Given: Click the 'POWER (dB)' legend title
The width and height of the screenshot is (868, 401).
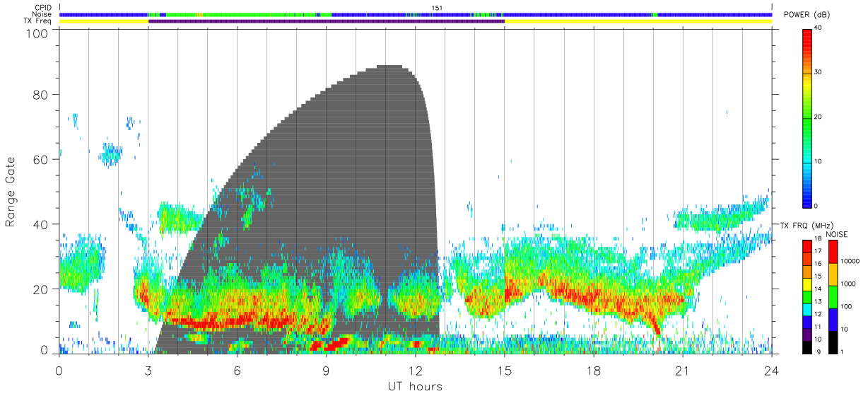Looking at the screenshot, I should [x=807, y=14].
